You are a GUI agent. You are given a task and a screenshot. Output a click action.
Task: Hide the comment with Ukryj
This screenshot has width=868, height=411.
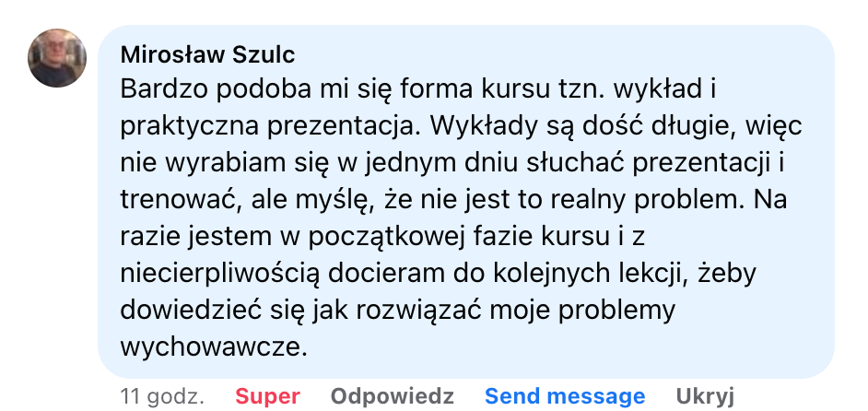(705, 396)
